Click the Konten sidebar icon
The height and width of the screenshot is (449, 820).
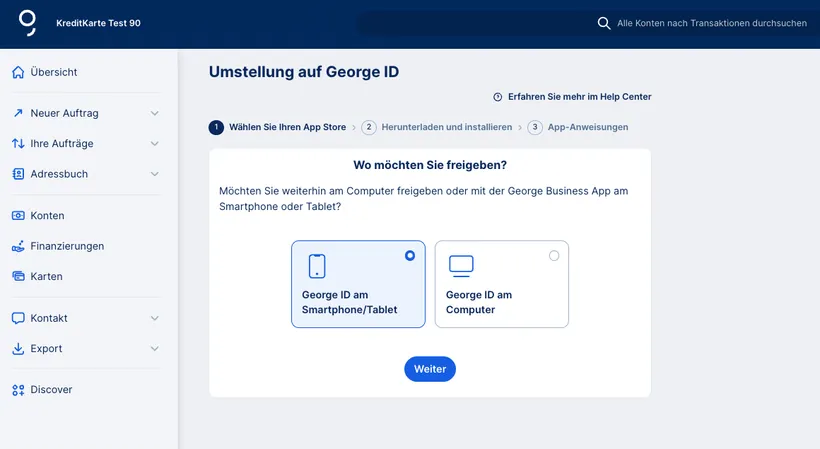pos(18,216)
